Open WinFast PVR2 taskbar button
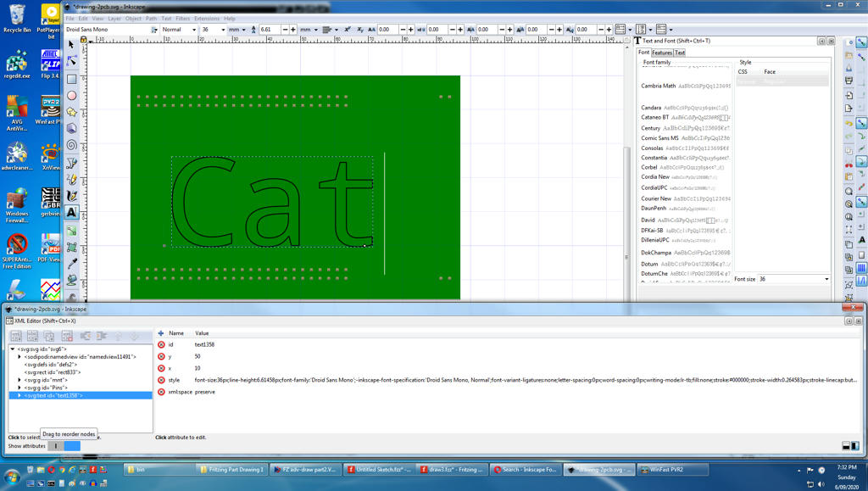The width and height of the screenshot is (868, 491). 671,470
